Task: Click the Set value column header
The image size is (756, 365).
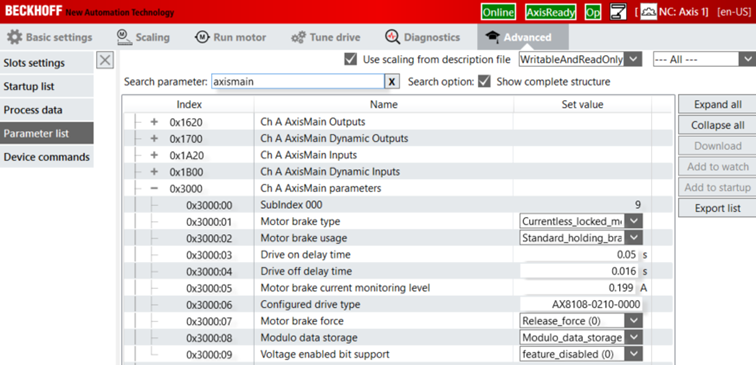Action: point(582,105)
